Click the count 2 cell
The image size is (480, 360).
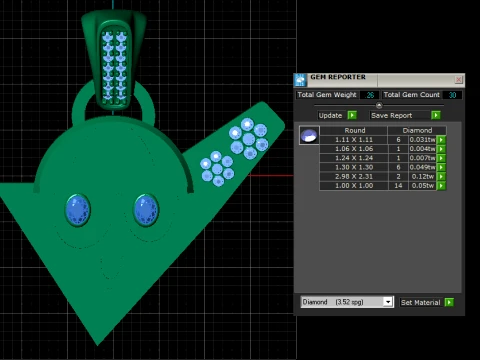398,176
